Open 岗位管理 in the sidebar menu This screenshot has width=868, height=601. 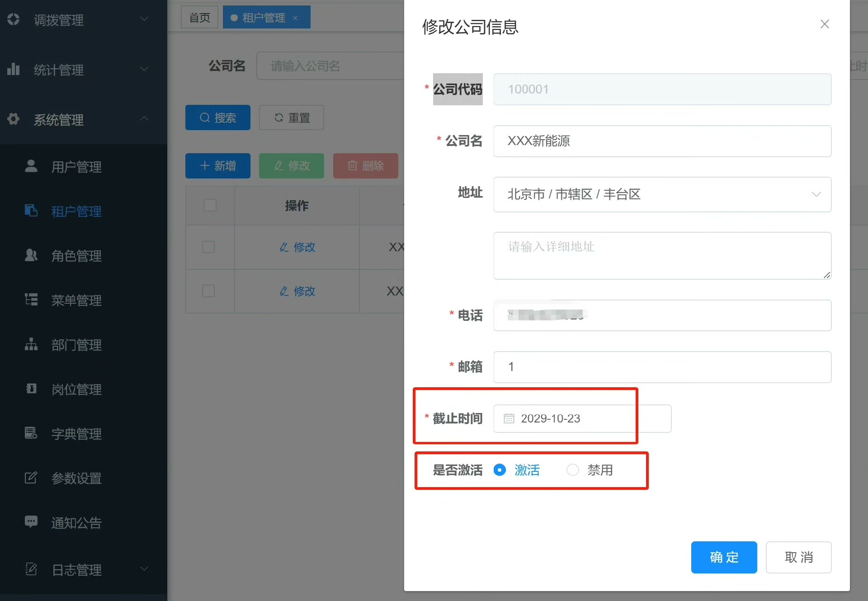(x=76, y=389)
